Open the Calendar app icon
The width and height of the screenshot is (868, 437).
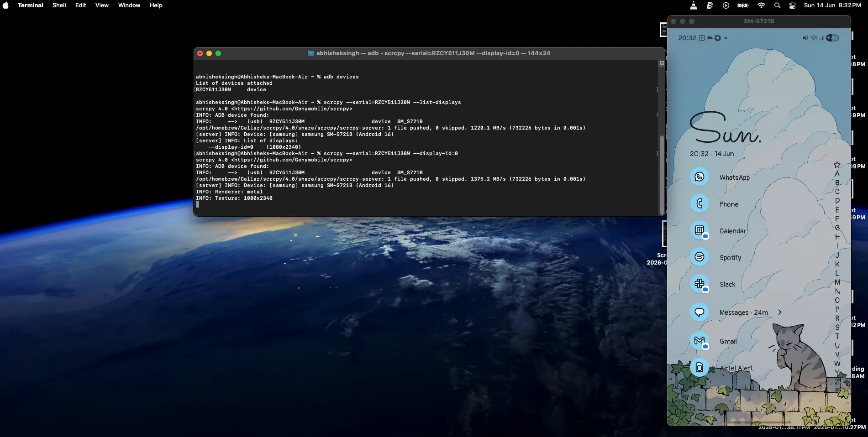point(700,230)
